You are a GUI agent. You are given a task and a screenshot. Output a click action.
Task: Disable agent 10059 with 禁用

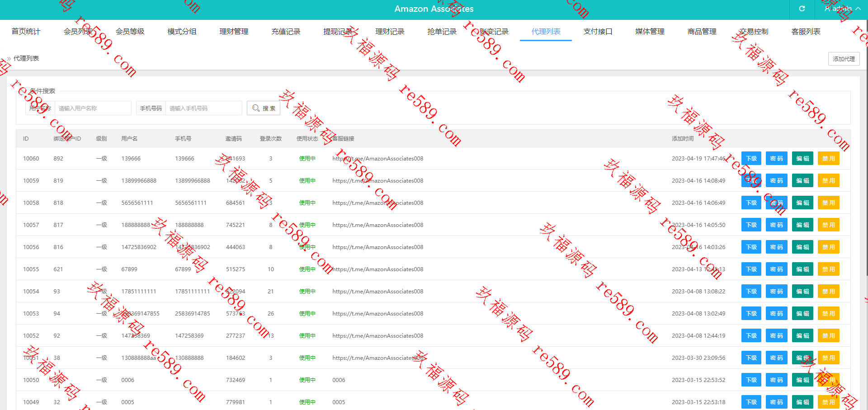(828, 180)
